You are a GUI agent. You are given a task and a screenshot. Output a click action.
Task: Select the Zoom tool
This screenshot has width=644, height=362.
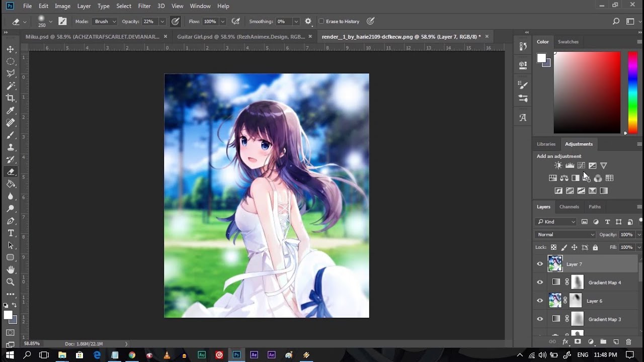tap(10, 282)
